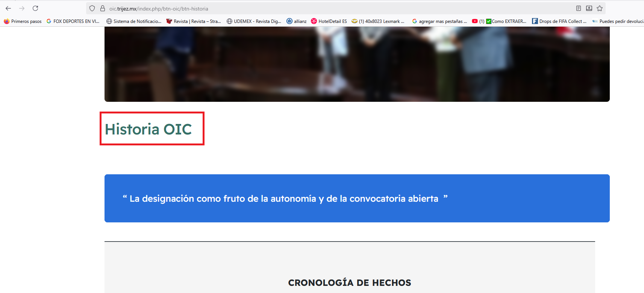Open the Como EXTRAER... YouTube bookmark
644x293 pixels.
click(x=499, y=21)
